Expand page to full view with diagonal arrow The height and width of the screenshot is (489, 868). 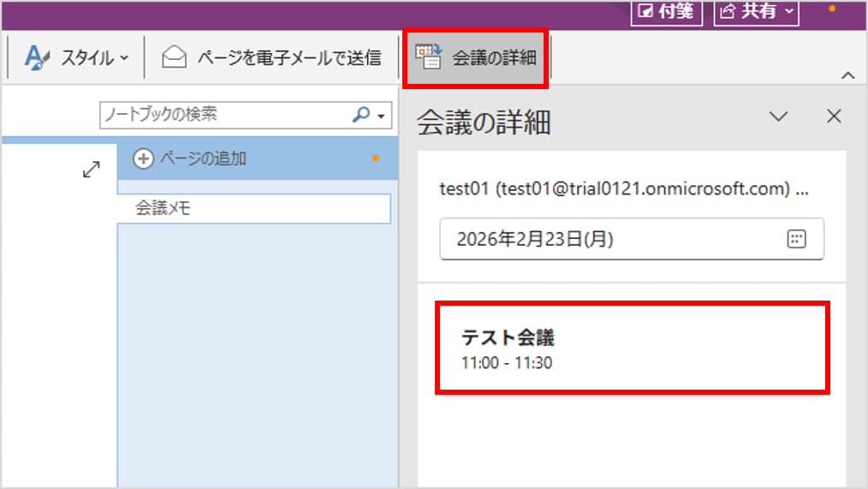[91, 170]
